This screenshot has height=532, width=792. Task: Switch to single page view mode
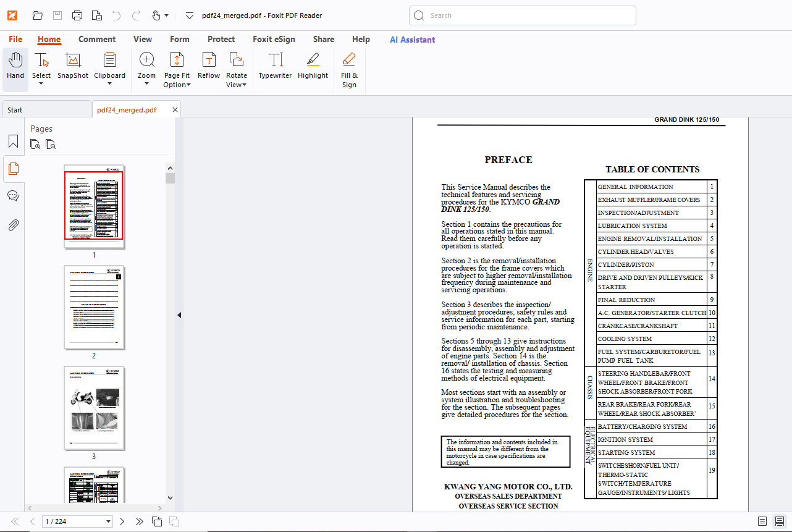click(x=762, y=521)
